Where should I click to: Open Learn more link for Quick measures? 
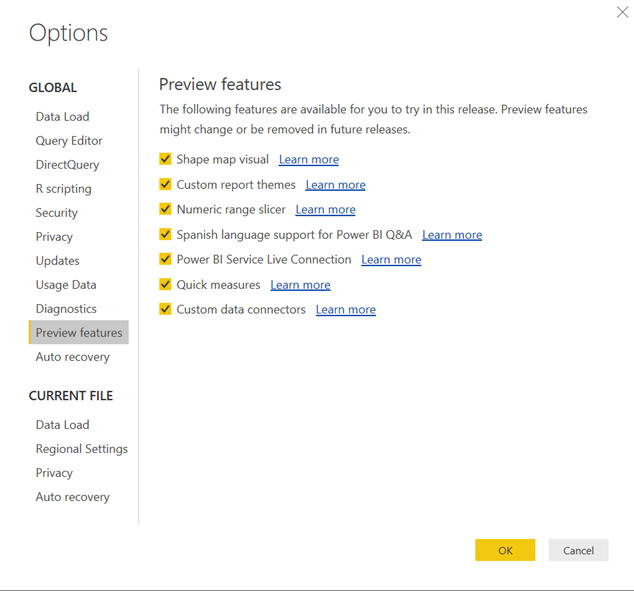pos(300,285)
